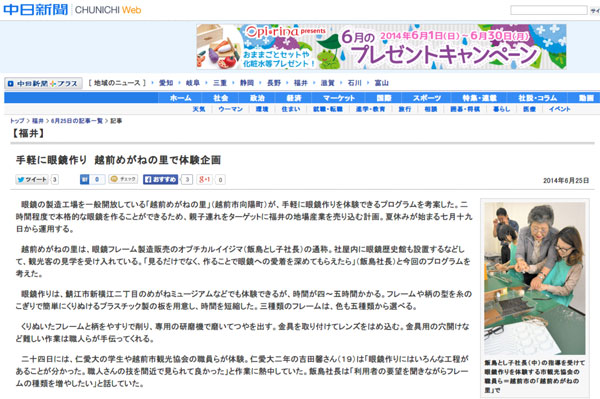Open the スポーツ tab
Image resolution: width=600 pixels, height=399 pixels.
427,98
